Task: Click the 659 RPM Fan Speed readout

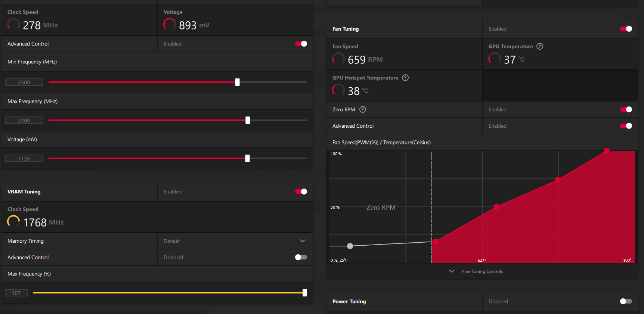Action: click(365, 60)
